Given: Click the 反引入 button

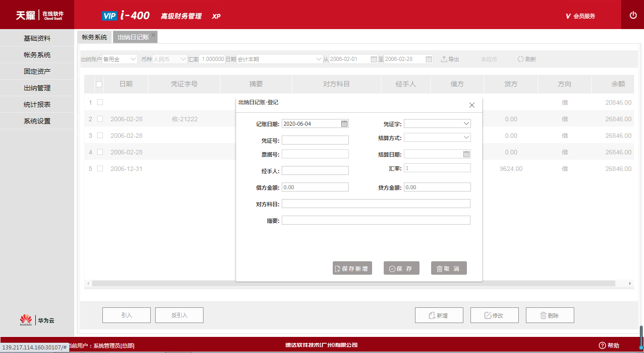Looking at the screenshot, I should [179, 315].
